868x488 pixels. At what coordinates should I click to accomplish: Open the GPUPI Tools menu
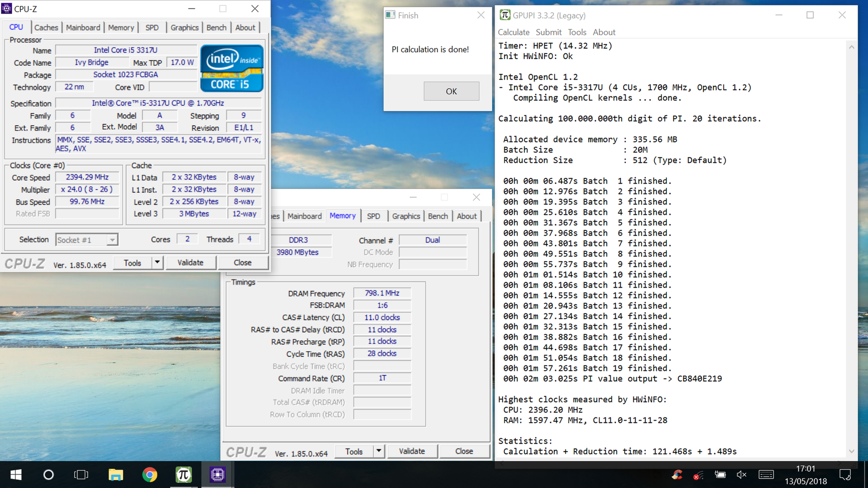coord(577,32)
